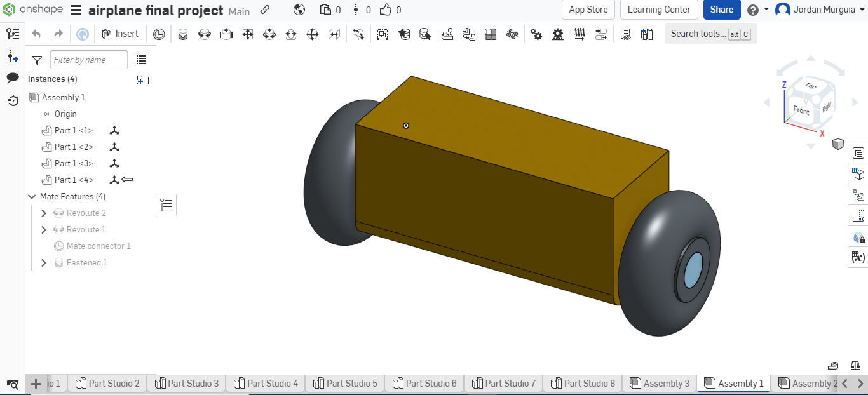Select the Group tool in the toolbar
868x395 pixels.
point(382,34)
